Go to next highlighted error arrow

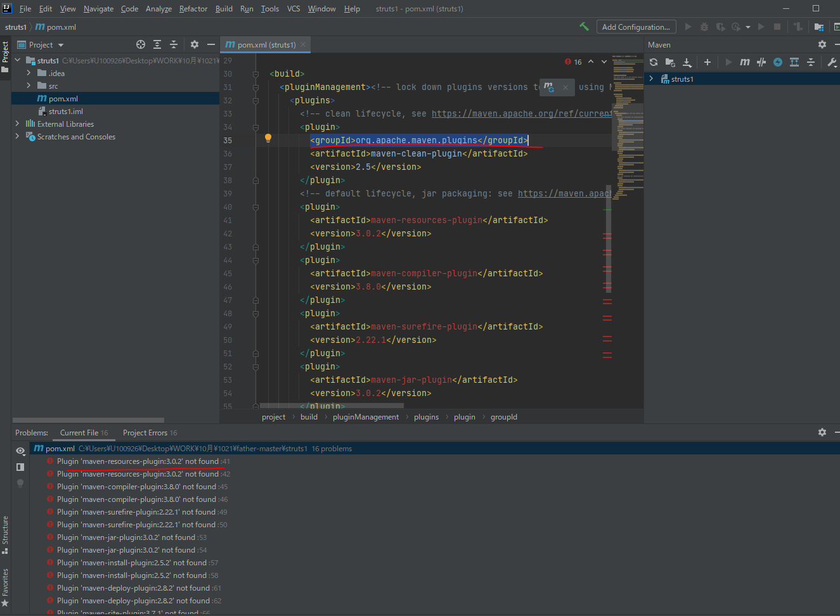tap(604, 61)
